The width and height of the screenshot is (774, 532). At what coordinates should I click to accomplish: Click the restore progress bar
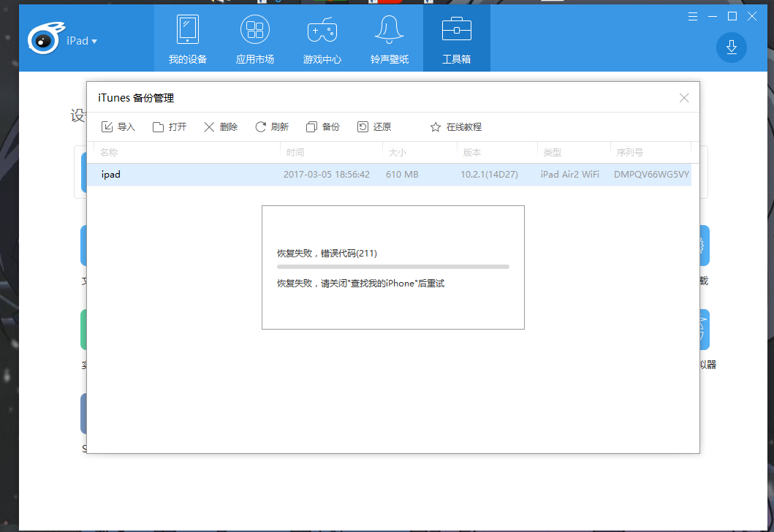tap(393, 267)
